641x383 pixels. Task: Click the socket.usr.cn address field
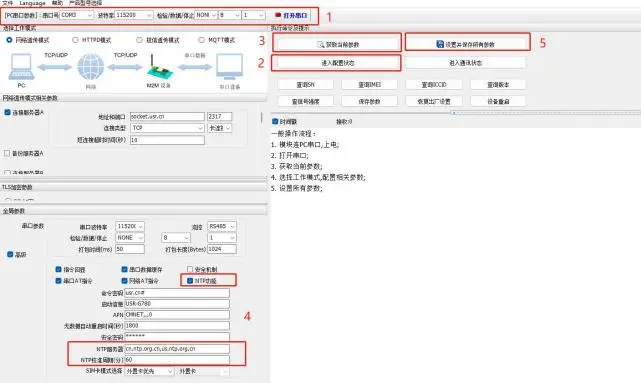(x=167, y=117)
